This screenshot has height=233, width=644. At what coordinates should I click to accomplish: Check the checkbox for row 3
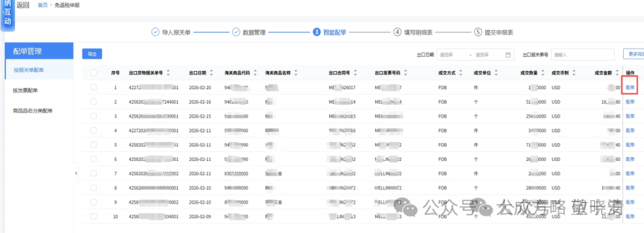pyautogui.click(x=94, y=116)
